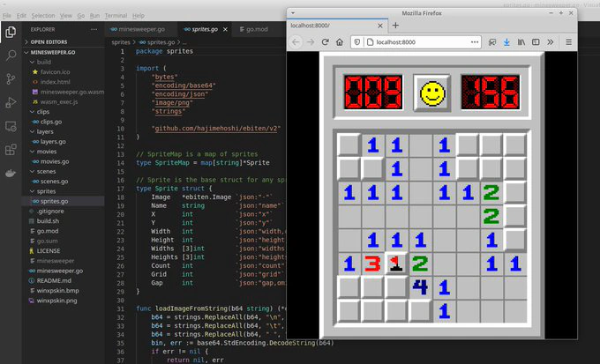
Task: Switch to the go.mod editor tab
Action: point(253,29)
